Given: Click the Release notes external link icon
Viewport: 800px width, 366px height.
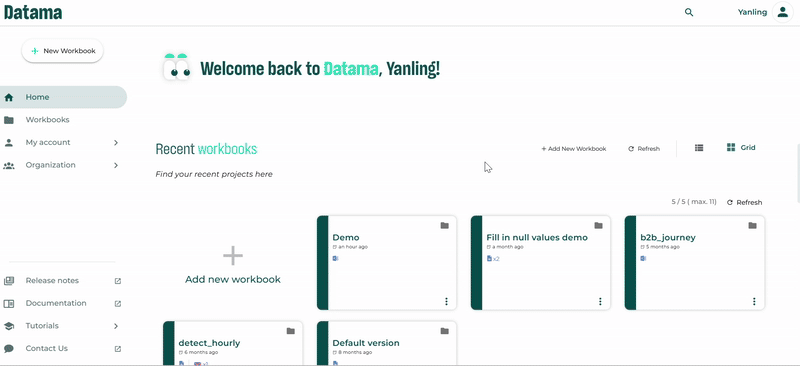Looking at the screenshot, I should click(x=118, y=281).
